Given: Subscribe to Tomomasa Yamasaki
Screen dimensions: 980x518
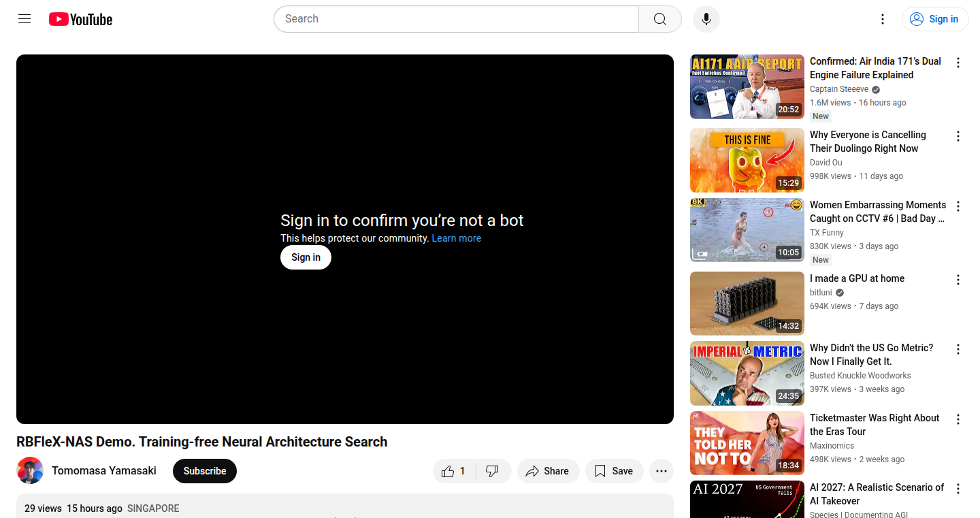Looking at the screenshot, I should (205, 471).
